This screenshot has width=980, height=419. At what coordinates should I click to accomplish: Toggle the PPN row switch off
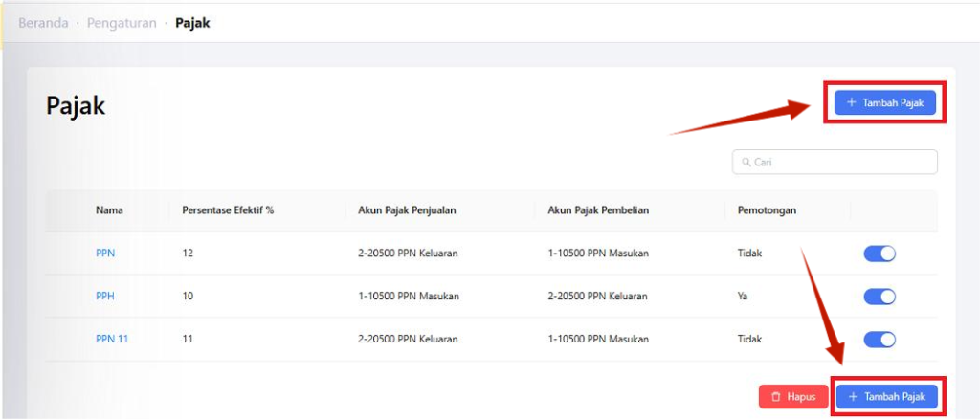[880, 254]
